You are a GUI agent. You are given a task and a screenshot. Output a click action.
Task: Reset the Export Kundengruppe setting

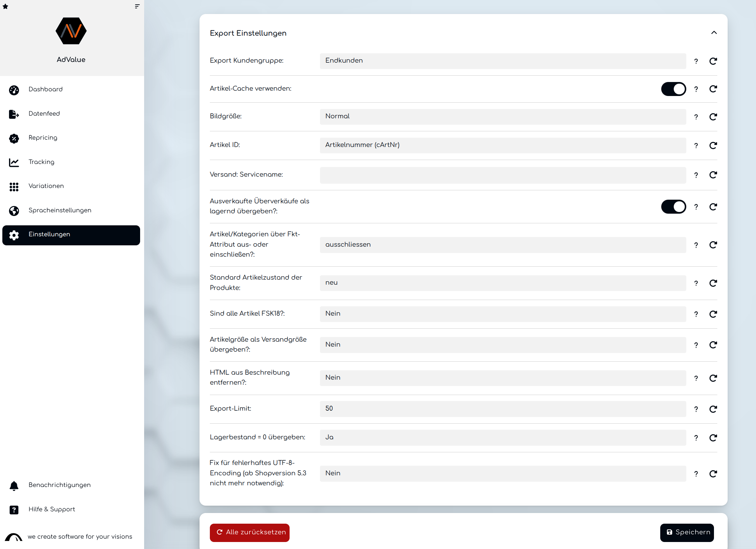pyautogui.click(x=713, y=61)
